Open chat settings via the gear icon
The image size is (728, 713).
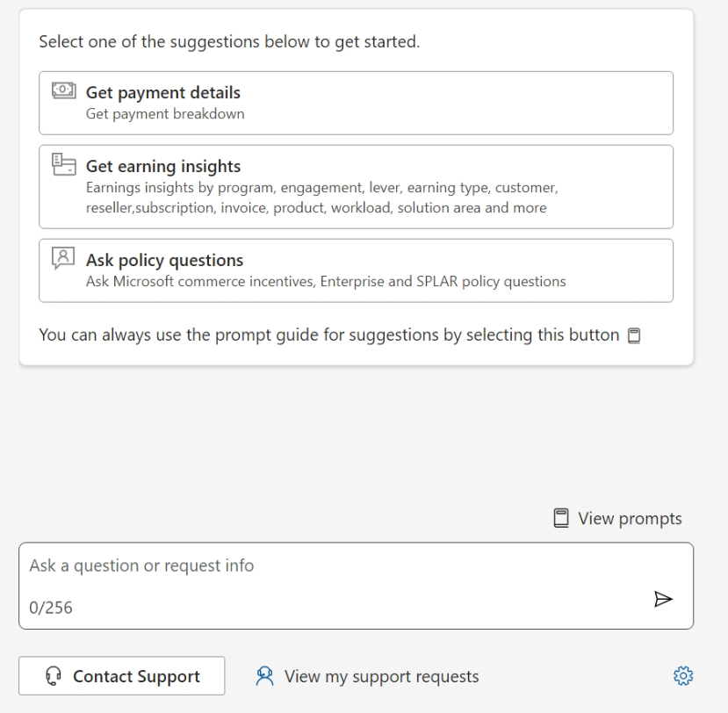(682, 676)
